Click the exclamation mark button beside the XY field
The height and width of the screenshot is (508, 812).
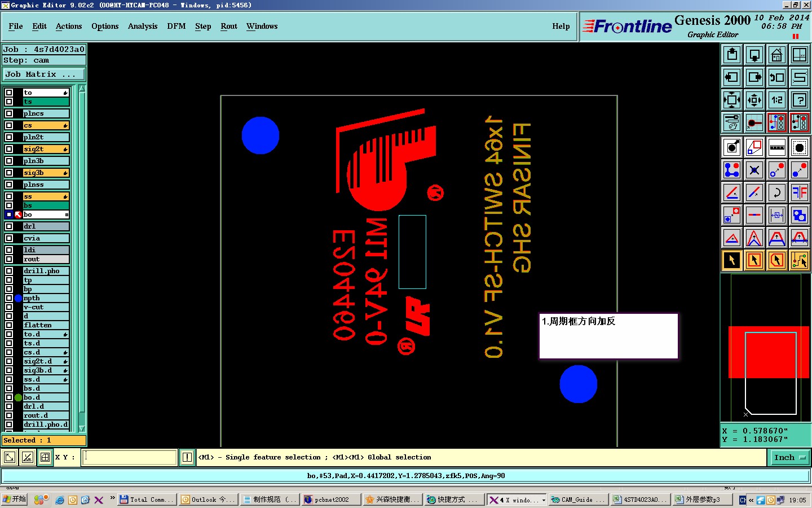click(x=187, y=457)
